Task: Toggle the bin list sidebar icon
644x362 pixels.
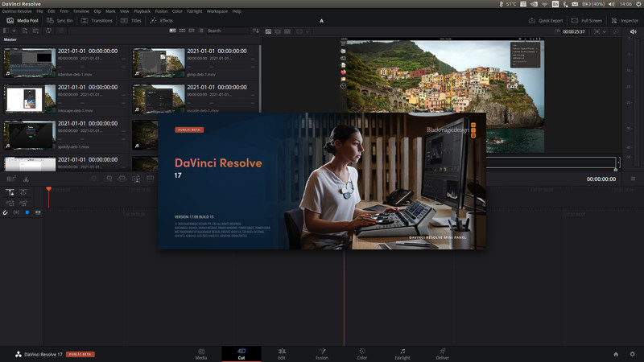Action: coord(6,31)
